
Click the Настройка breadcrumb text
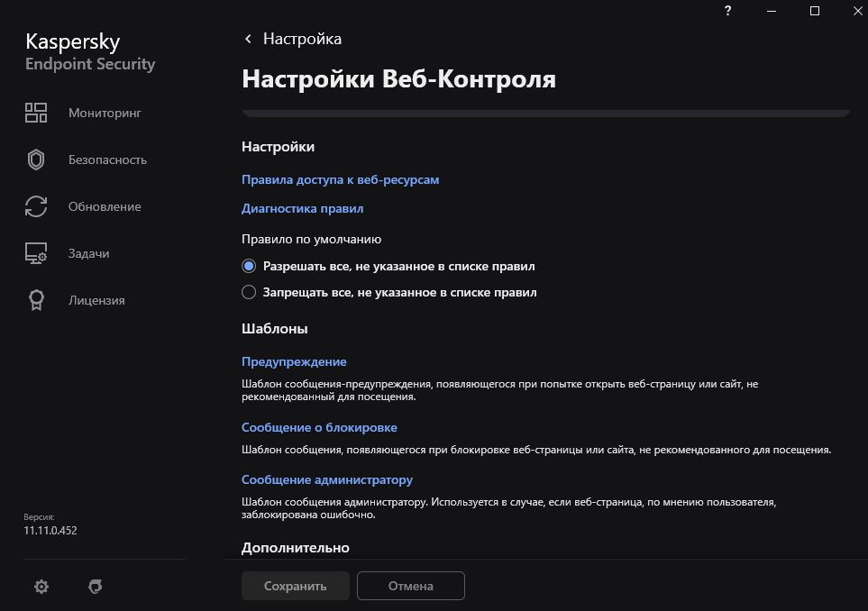[302, 39]
